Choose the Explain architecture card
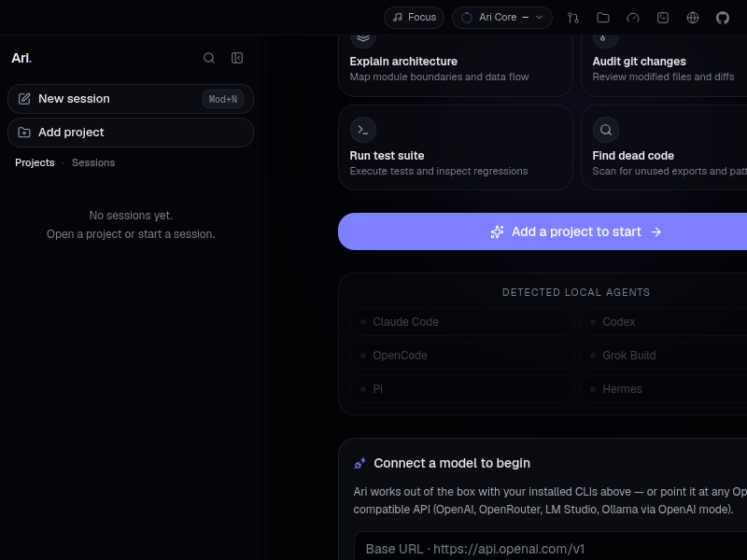Screen dimensions: 747x560 tap(456, 65)
